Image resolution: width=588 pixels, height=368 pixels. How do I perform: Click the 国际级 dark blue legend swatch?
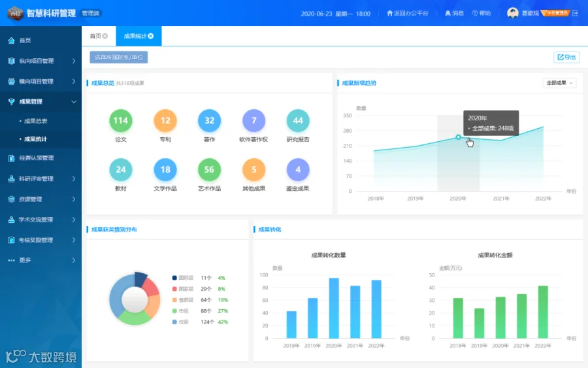pyautogui.click(x=174, y=278)
